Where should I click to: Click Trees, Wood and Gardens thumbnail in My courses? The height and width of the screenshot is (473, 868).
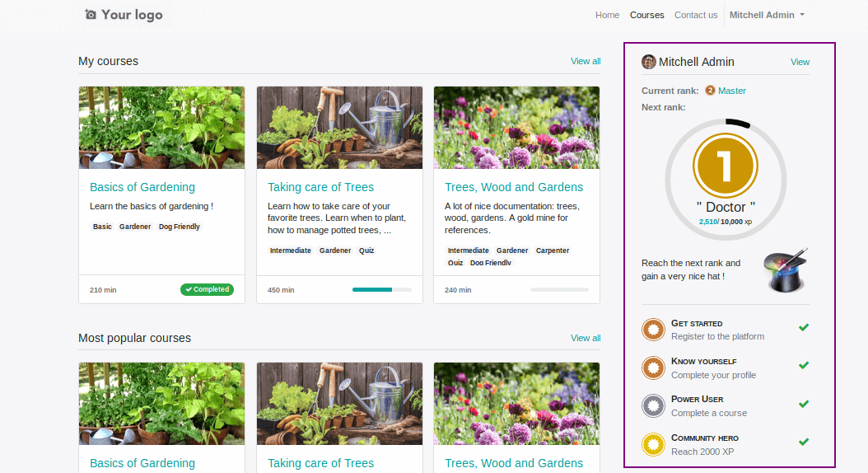tap(516, 128)
